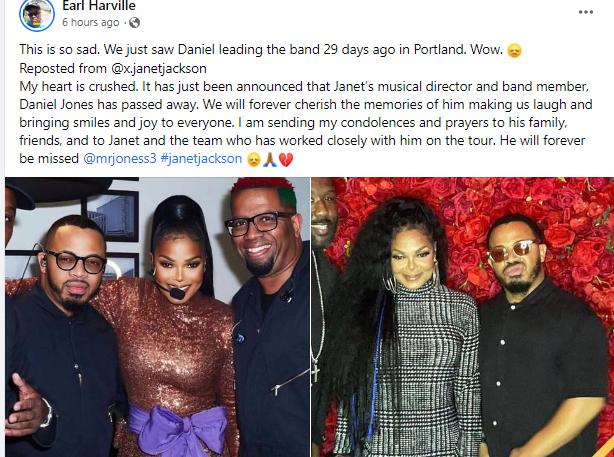Open the post's "6 hours ago" timestamp
Image resolution: width=614 pixels, height=457 pixels.
coord(90,23)
